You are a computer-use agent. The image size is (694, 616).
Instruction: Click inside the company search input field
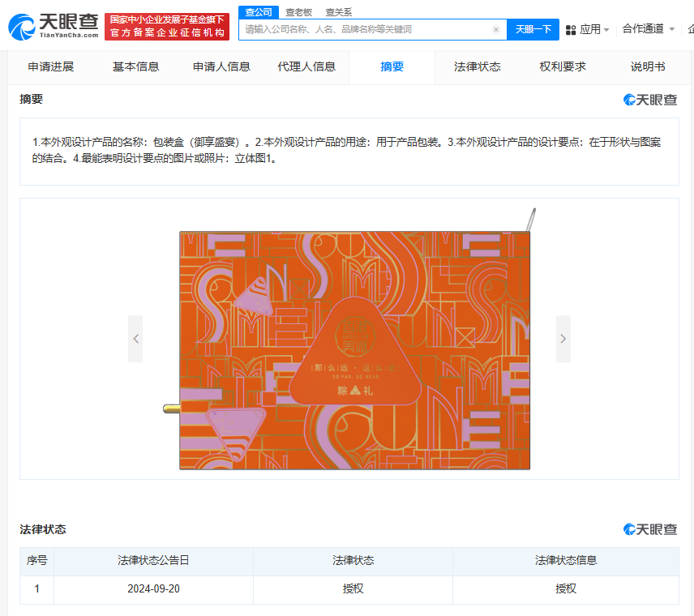click(365, 28)
